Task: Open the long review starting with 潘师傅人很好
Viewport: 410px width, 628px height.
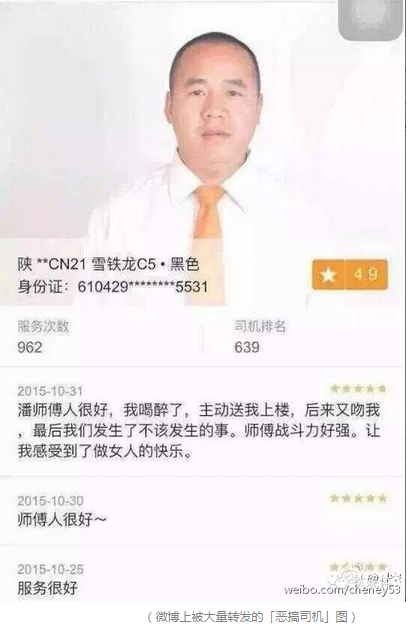Action: tap(199, 431)
